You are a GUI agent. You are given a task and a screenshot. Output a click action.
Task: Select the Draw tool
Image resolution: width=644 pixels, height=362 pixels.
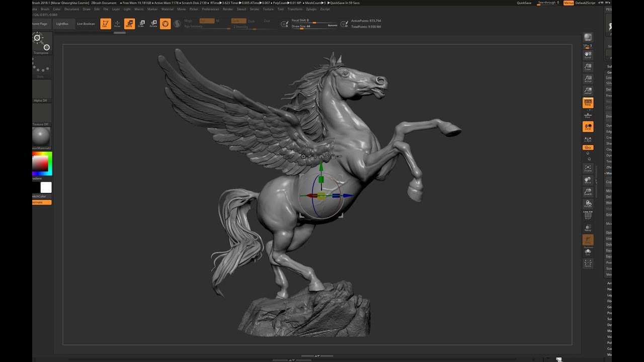tap(117, 24)
